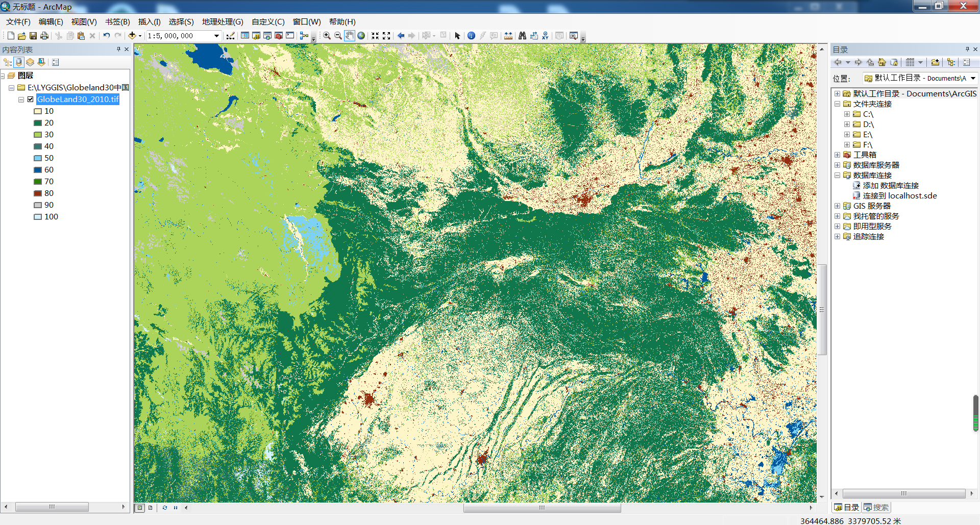Screen dimensions: 980x525
Task: Zoom to full extent globe
Action: click(361, 36)
